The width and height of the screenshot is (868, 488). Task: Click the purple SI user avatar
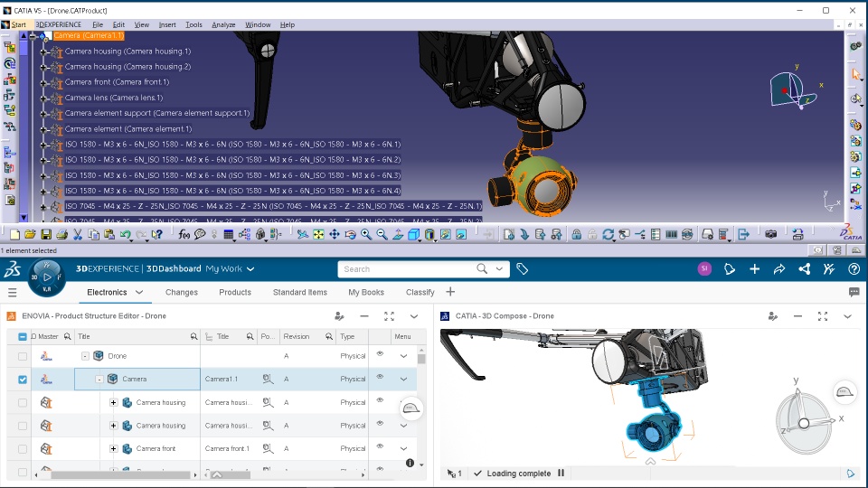(704, 269)
